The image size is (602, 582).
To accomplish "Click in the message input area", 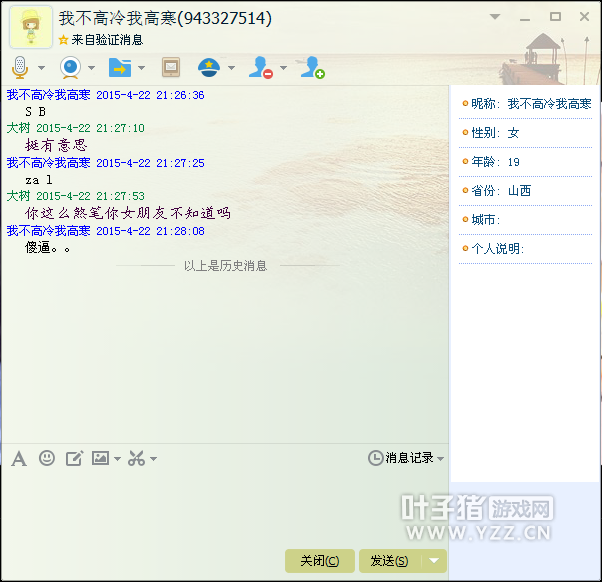I will pos(225,505).
